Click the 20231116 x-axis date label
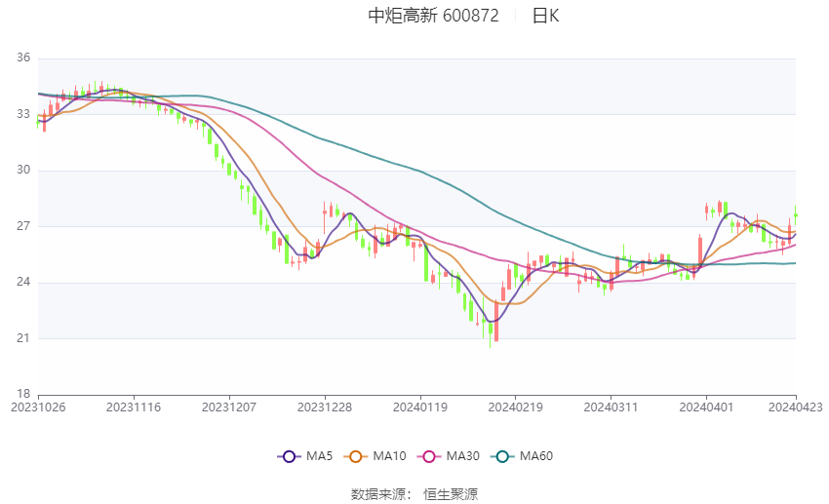Viewport: 829px width, 504px height. click(x=134, y=407)
